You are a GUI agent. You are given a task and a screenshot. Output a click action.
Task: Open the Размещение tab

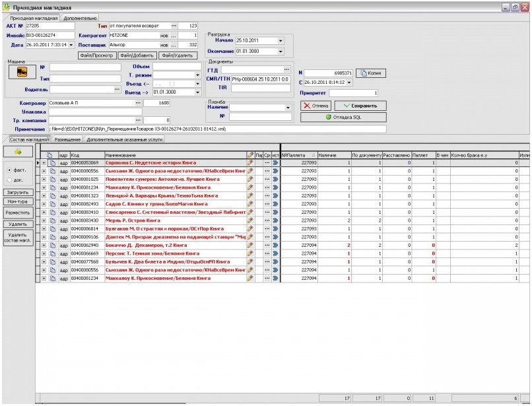68,139
